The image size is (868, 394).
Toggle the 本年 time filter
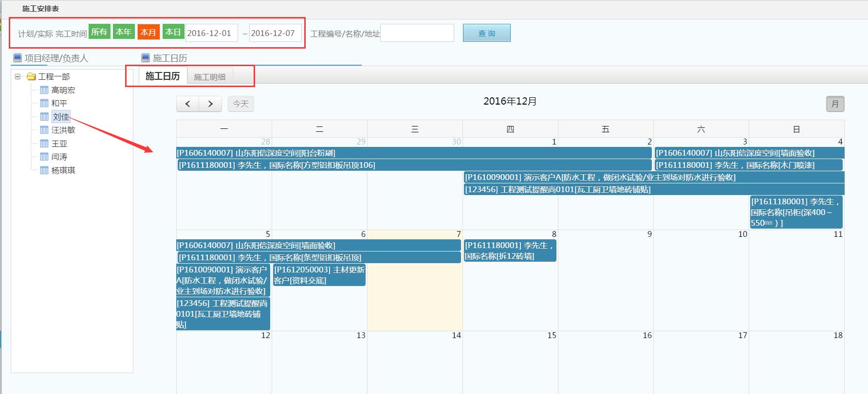[x=124, y=32]
